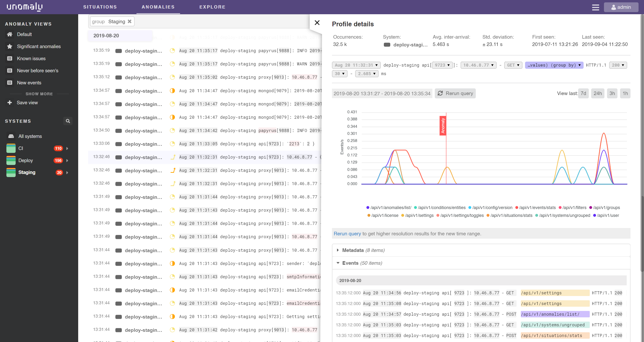Viewport: 644px width, 342px height.
Task: Open the hamburger menu icon
Action: pyautogui.click(x=595, y=7)
